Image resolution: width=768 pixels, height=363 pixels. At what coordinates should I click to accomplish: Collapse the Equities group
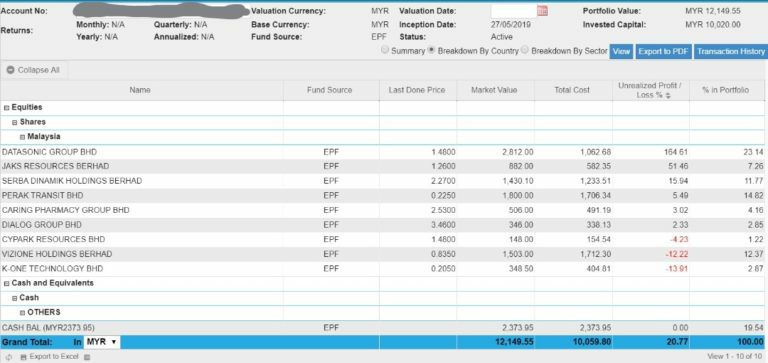[6, 107]
